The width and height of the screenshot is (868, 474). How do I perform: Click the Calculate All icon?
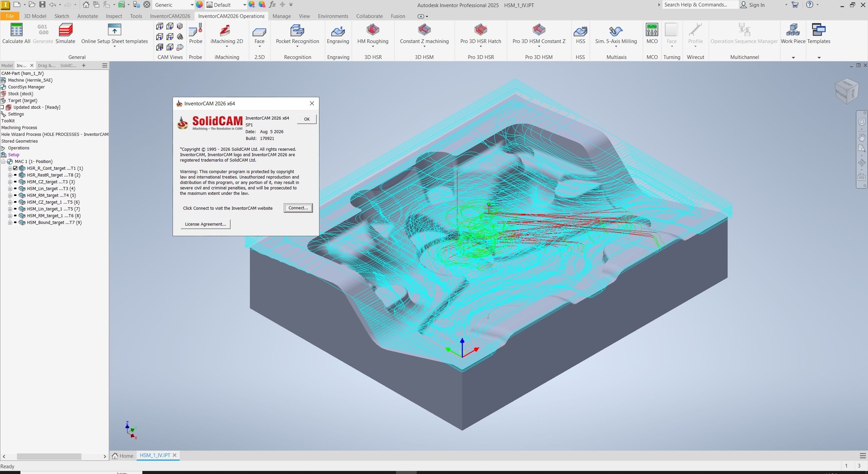point(16,30)
